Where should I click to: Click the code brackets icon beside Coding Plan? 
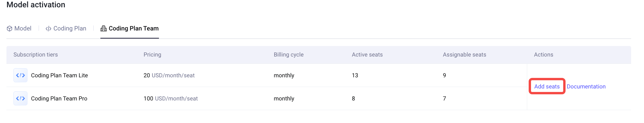pos(48,28)
